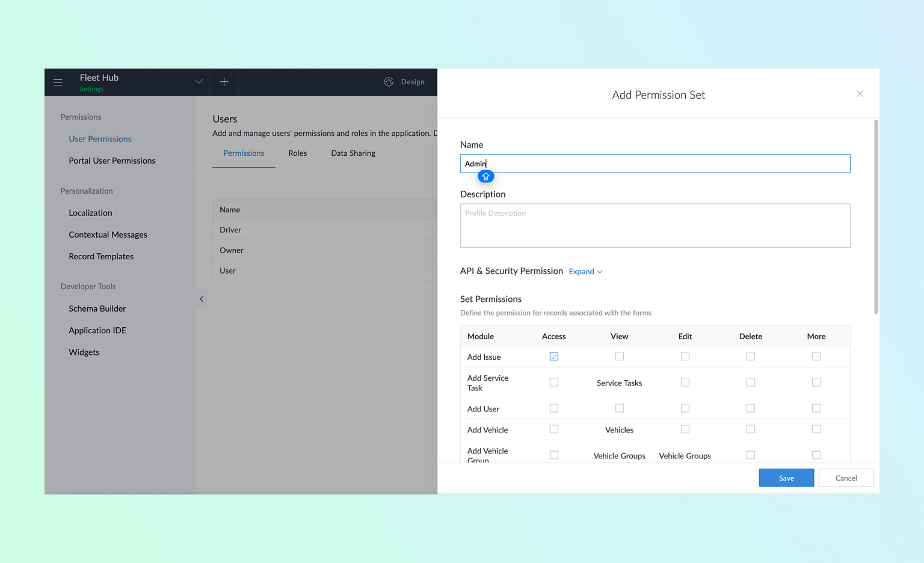Click the plus icon in header
924x563 pixels.
pos(224,82)
